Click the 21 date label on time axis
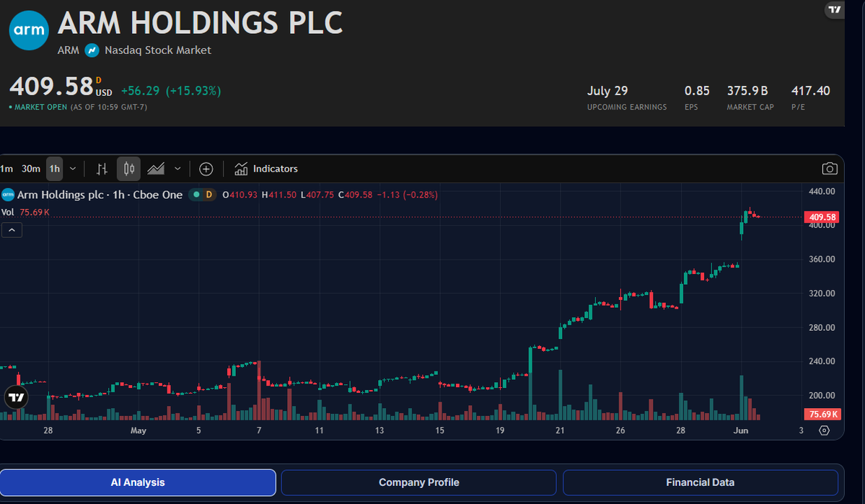 coord(560,430)
